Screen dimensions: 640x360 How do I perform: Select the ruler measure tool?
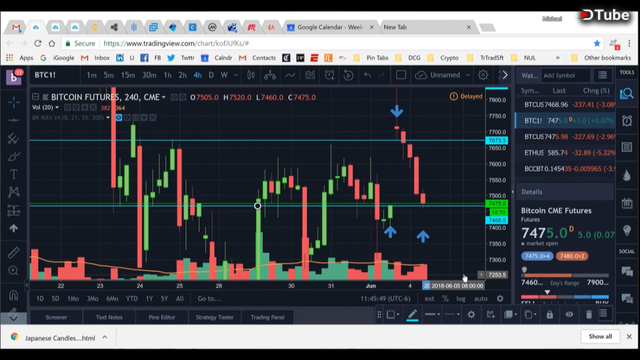click(x=13, y=253)
